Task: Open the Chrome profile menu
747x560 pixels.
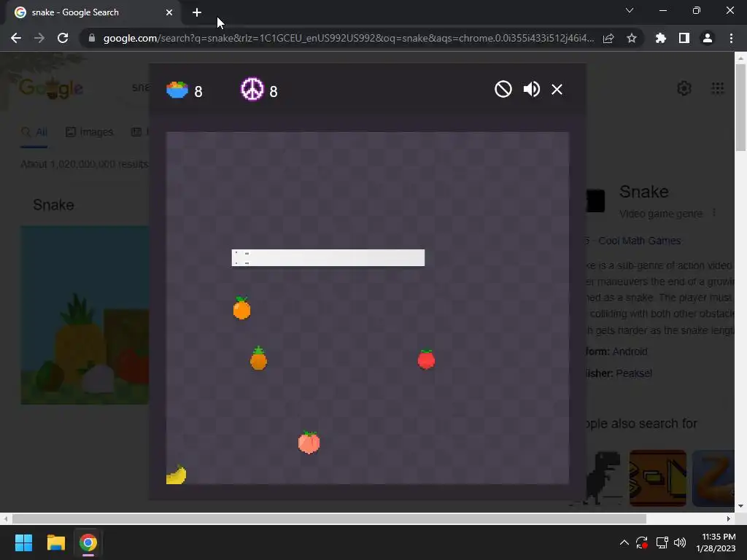Action: 708,38
